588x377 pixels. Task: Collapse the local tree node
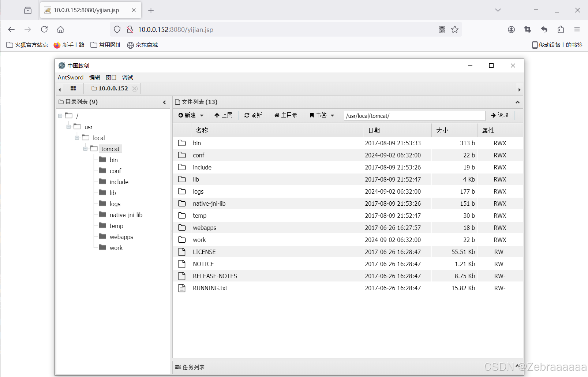[x=77, y=138]
